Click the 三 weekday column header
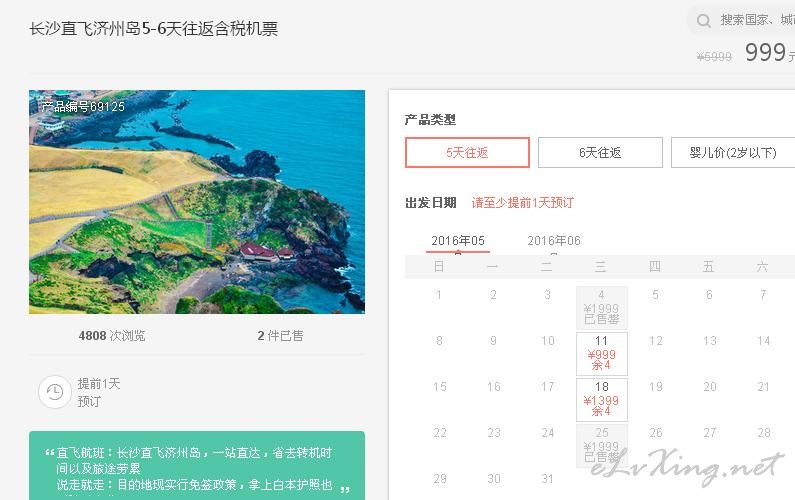 pyautogui.click(x=600, y=267)
